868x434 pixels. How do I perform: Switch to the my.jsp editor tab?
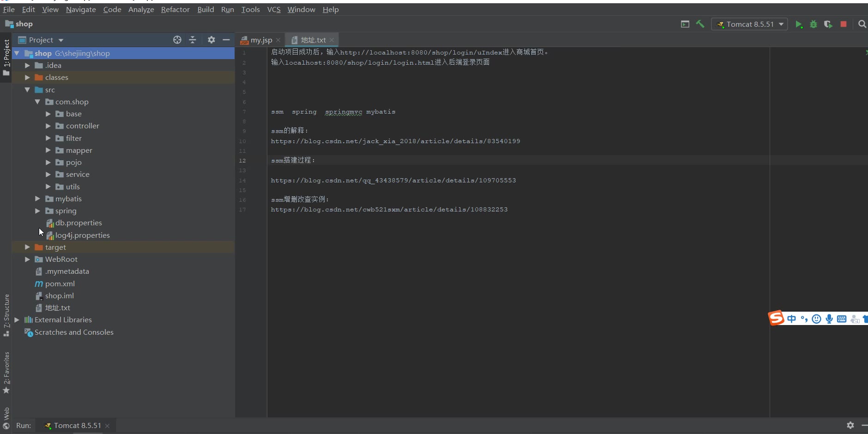click(261, 40)
